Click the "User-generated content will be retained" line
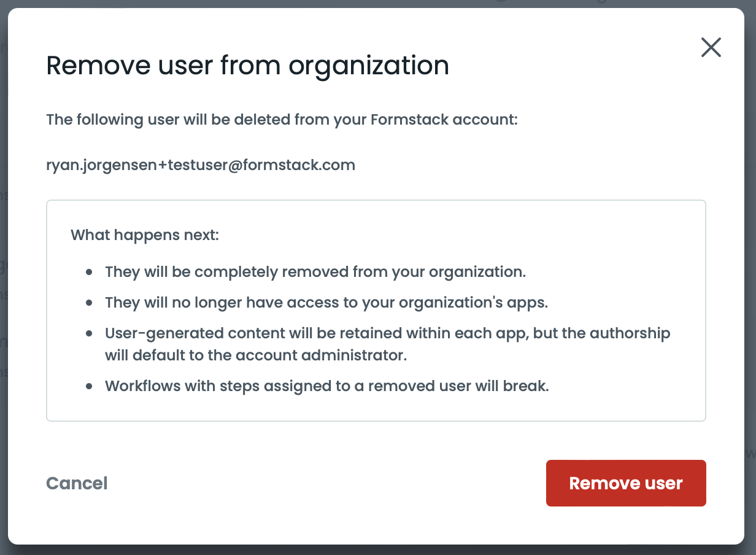 pos(387,333)
